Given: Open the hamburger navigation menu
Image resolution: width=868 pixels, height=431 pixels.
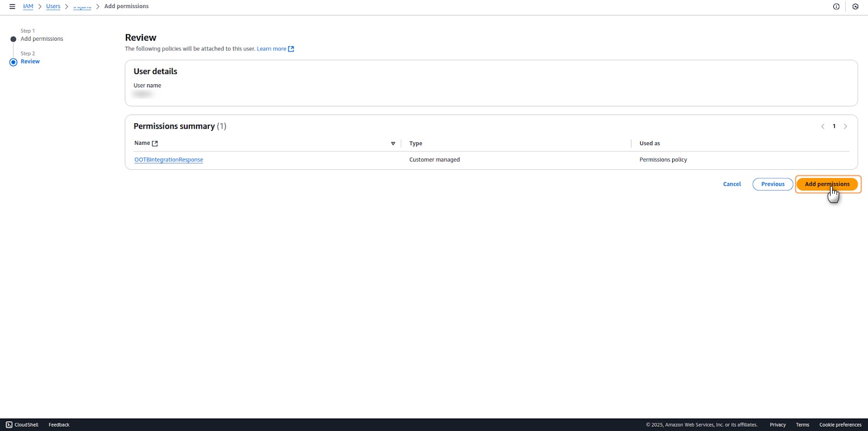Looking at the screenshot, I should pyautogui.click(x=12, y=7).
